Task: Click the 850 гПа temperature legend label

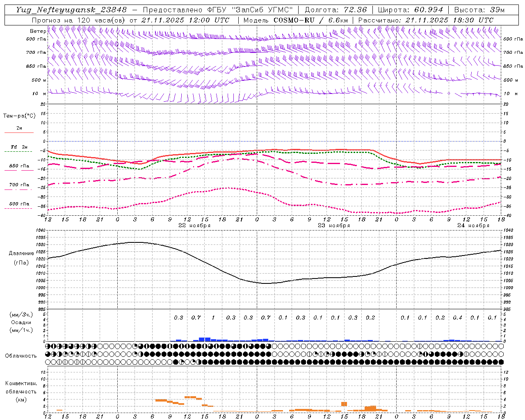Action: pos(19,166)
